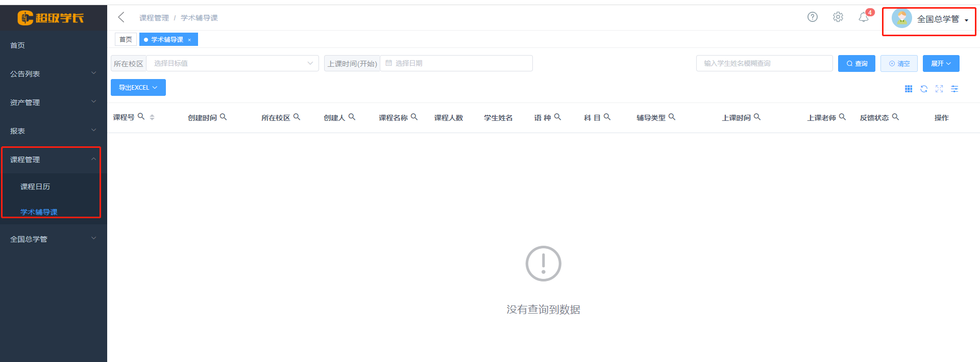Switch to the 首页 tab
Viewport: 980px width, 362px height.
coord(126,40)
